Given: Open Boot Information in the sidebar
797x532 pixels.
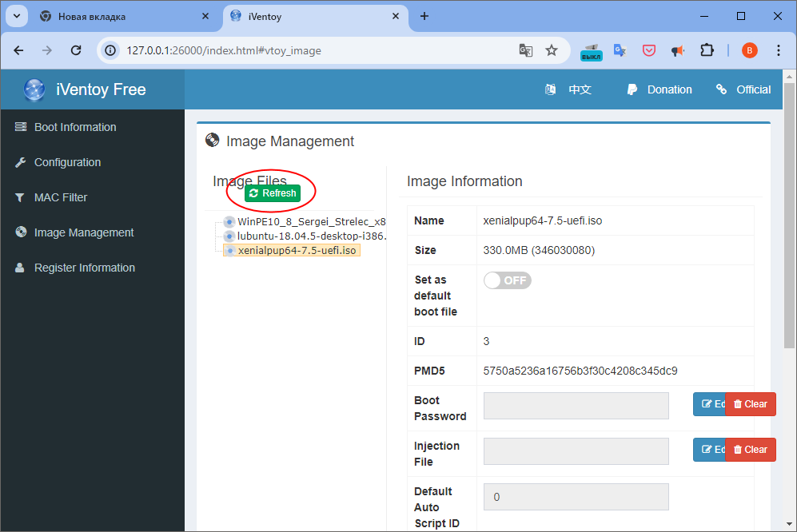Looking at the screenshot, I should click(x=74, y=127).
